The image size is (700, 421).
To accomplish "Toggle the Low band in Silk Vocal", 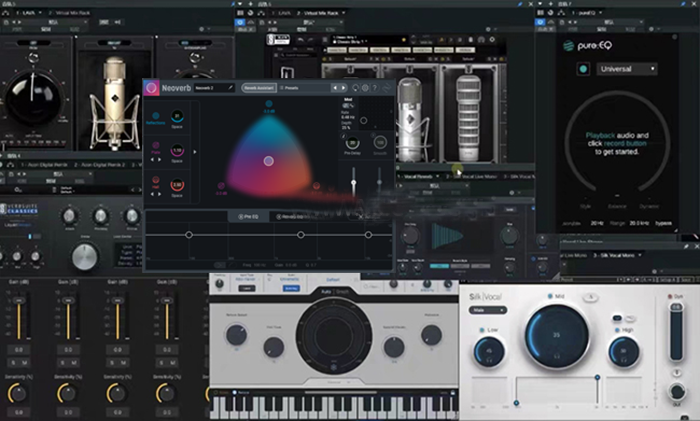I will tap(482, 330).
